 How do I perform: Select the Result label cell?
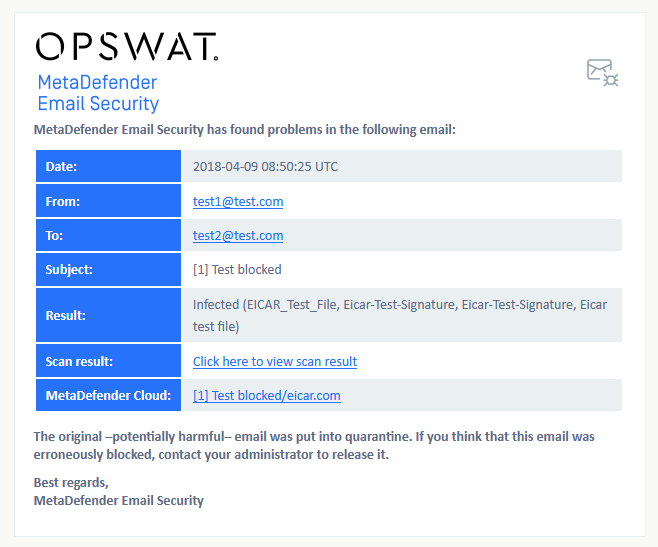(x=108, y=315)
